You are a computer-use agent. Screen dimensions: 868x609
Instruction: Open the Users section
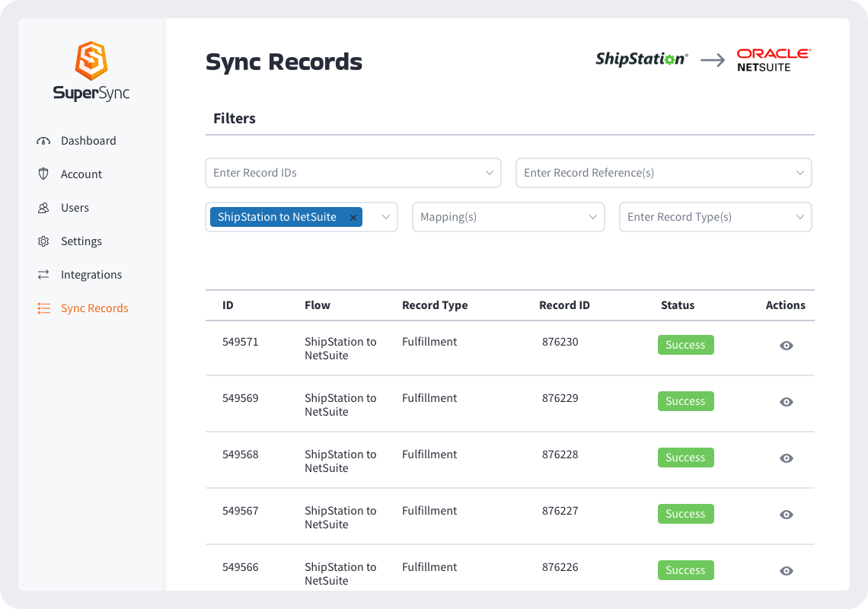pyautogui.click(x=75, y=208)
